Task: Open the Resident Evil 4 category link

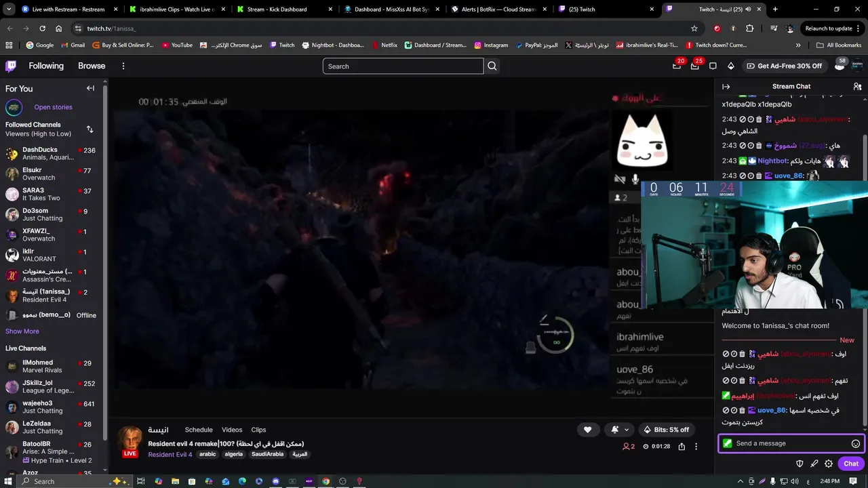Action: [x=170, y=454]
